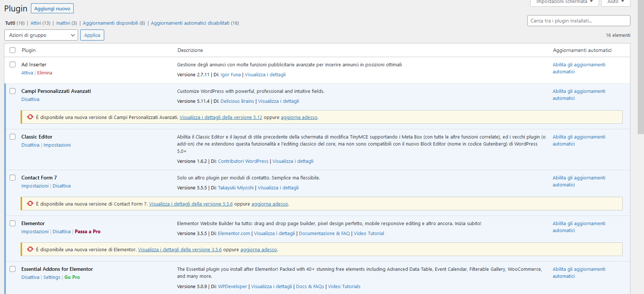This screenshot has height=294, width=644.
Task: Enable auto-updates for Classic Editor
Action: pos(579,140)
